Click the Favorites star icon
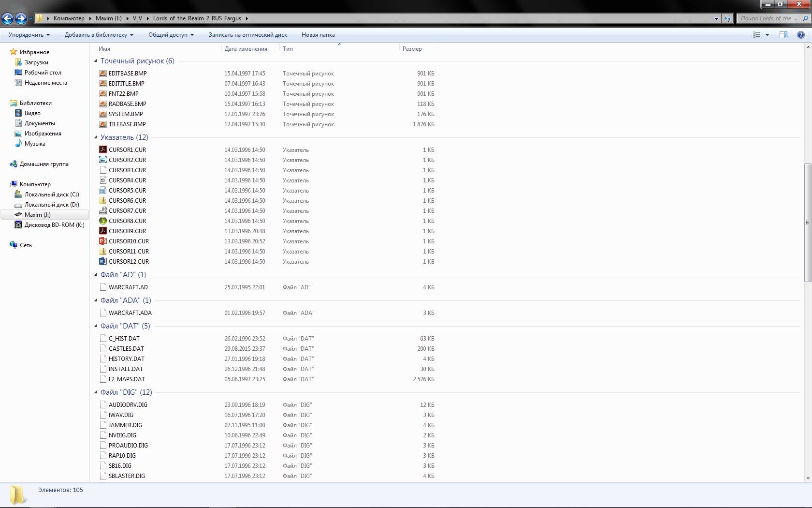Screen dimensions: 812x508 [x=14, y=52]
